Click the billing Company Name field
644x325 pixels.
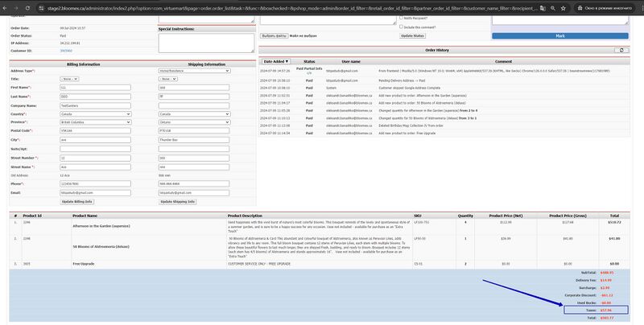pos(95,105)
